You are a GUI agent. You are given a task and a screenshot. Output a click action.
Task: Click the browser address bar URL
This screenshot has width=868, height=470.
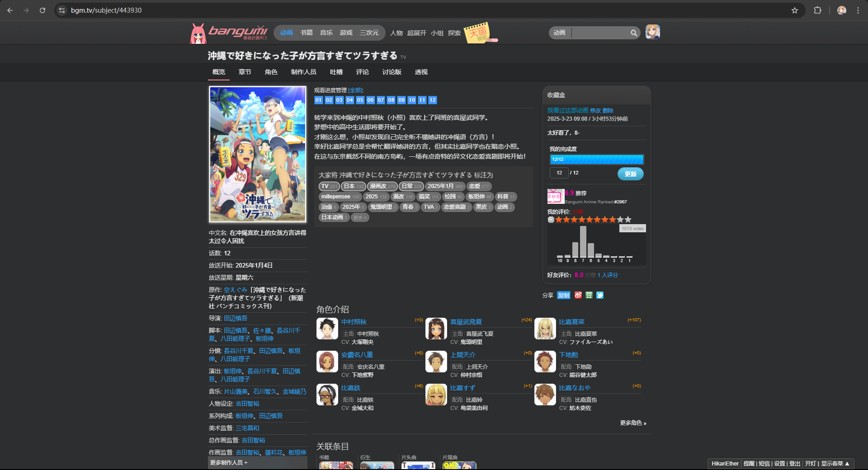point(106,10)
